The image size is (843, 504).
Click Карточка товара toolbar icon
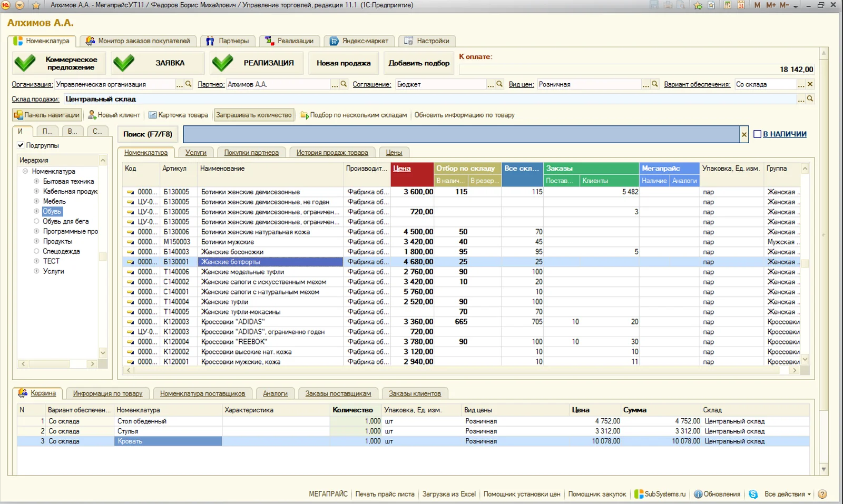[x=153, y=115]
